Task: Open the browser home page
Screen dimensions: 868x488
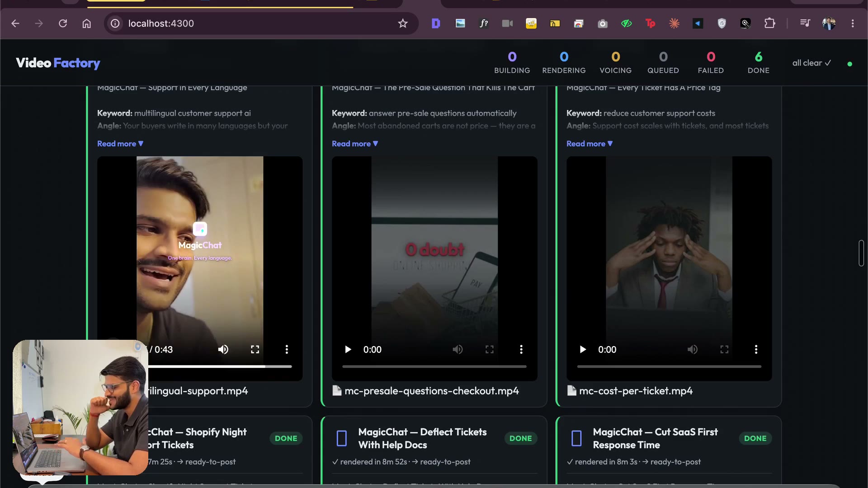Action: point(86,23)
